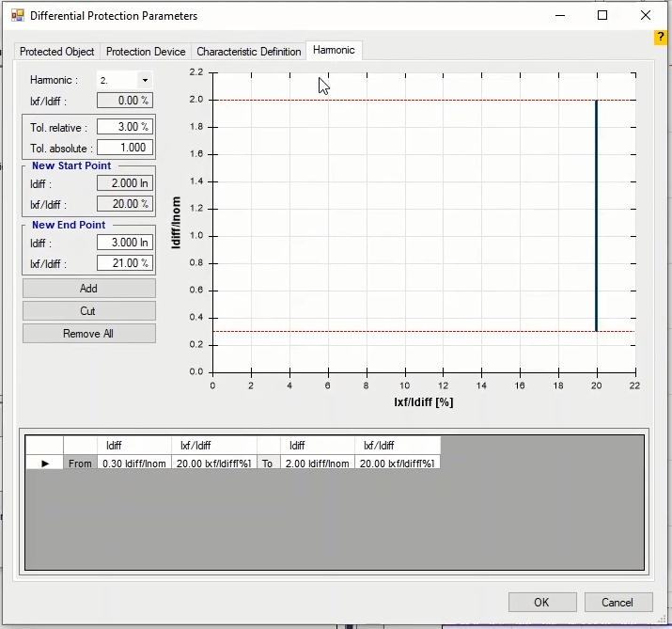
Task: Go to Characteristic Definition tab
Action: click(249, 52)
